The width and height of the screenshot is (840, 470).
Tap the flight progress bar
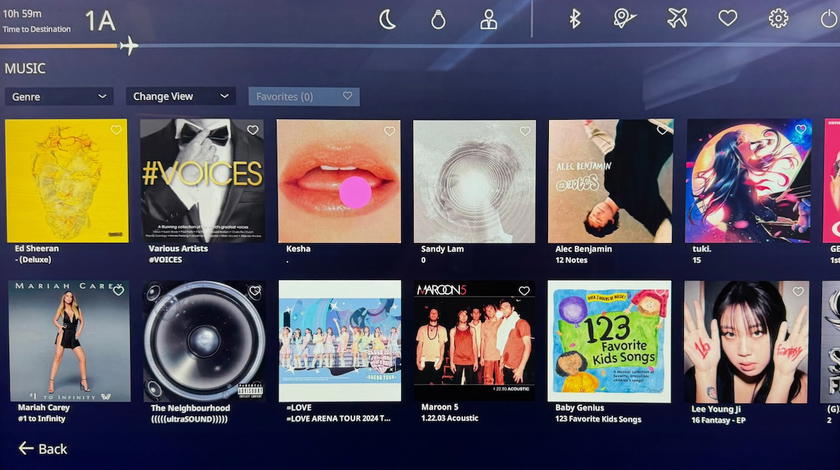[x=420, y=46]
